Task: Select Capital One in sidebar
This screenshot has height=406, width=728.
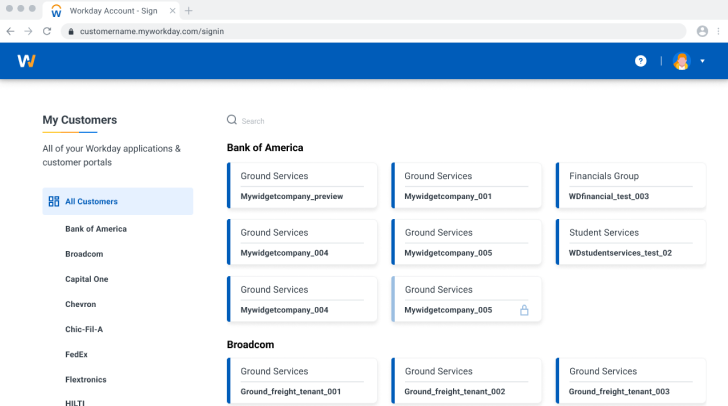Action: pos(87,279)
